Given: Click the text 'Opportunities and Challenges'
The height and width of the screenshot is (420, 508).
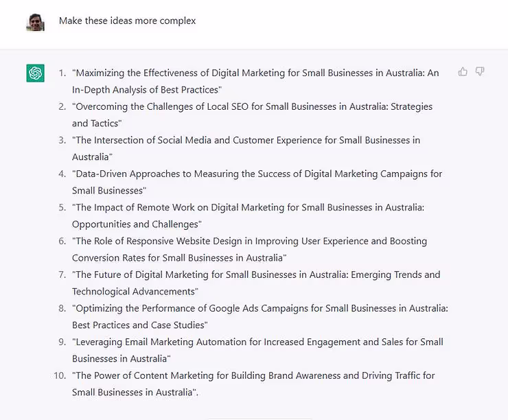Looking at the screenshot, I should pos(135,224).
